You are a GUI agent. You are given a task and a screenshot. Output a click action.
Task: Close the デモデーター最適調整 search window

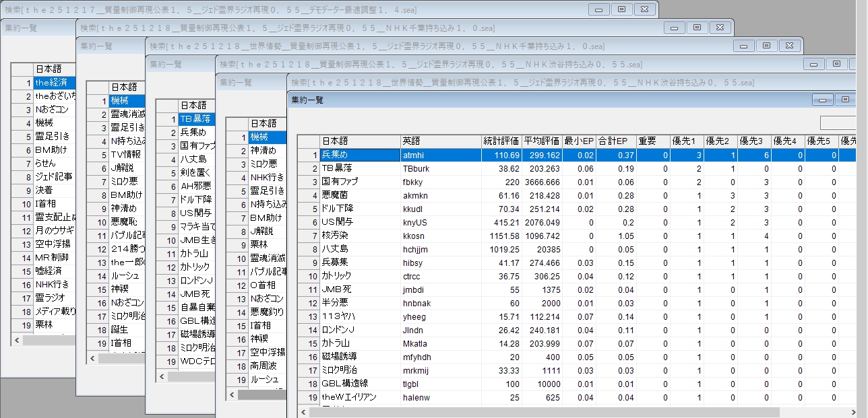click(645, 9)
